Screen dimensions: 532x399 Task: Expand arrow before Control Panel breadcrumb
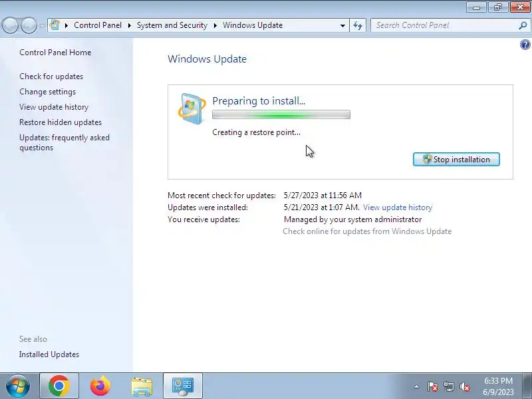click(x=66, y=25)
